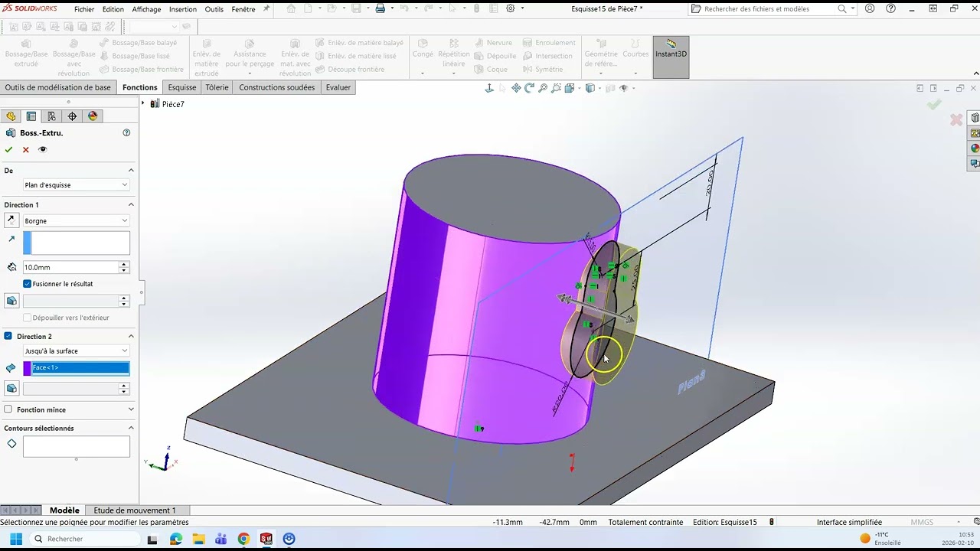Cancel the extrusion with the red X

tap(25, 150)
